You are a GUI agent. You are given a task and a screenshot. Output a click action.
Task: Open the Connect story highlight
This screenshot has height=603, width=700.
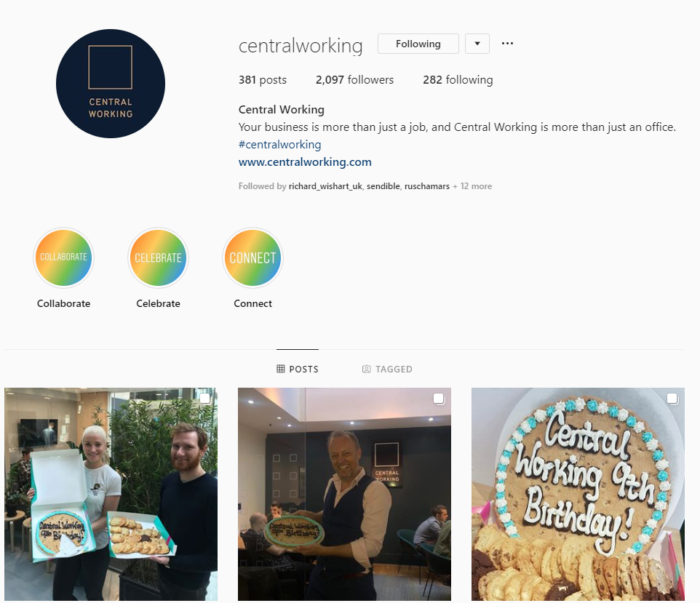[x=252, y=257]
